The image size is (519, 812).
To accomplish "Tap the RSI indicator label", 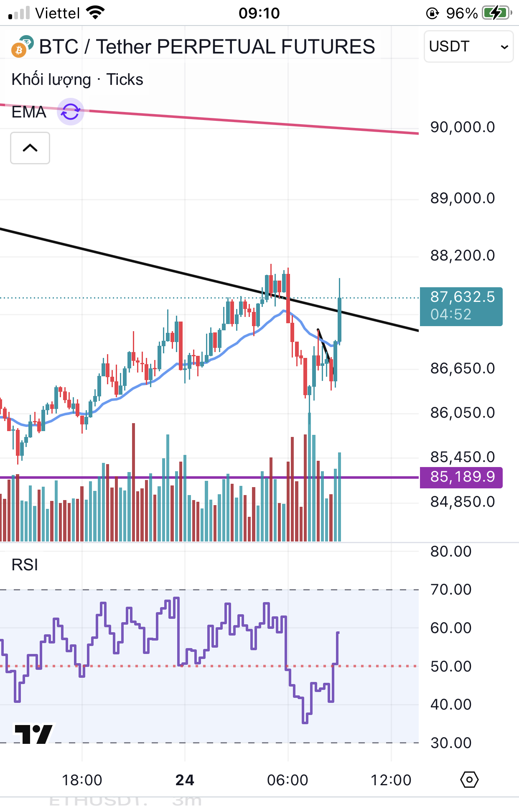I will click(25, 565).
